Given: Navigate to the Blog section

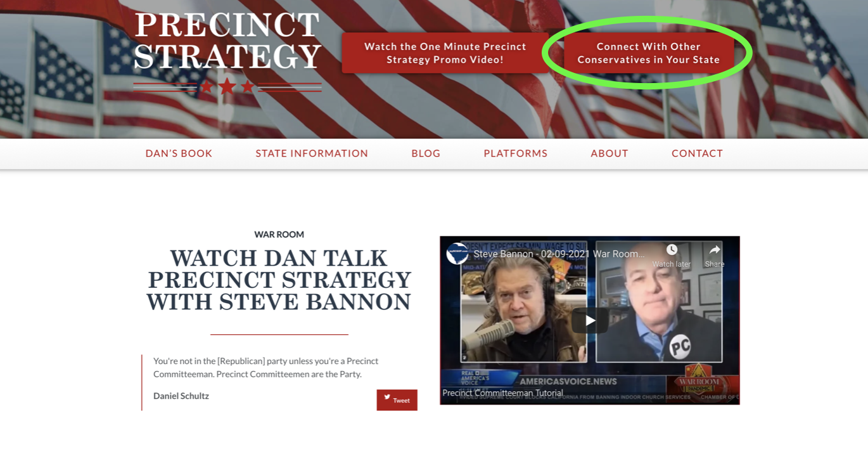Looking at the screenshot, I should click(425, 153).
